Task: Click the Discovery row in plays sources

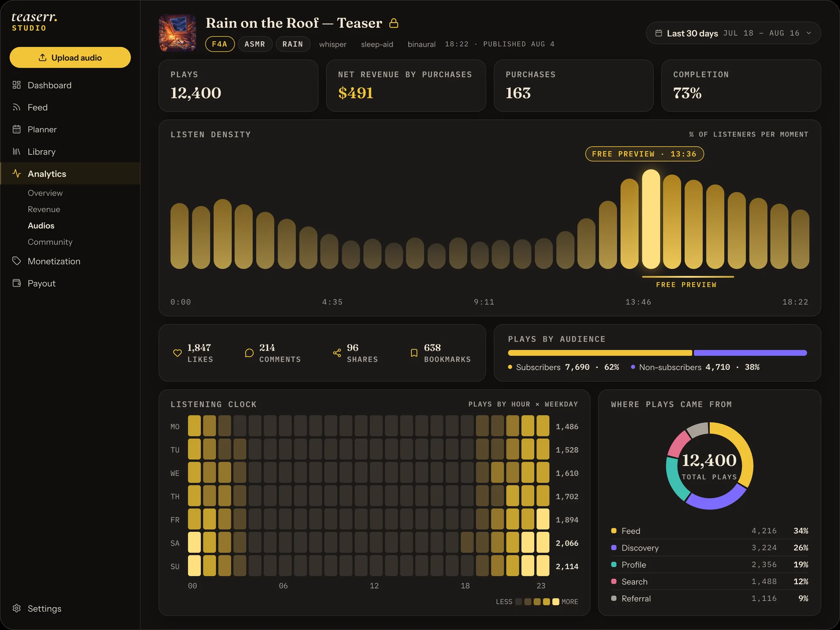Action: click(x=709, y=548)
